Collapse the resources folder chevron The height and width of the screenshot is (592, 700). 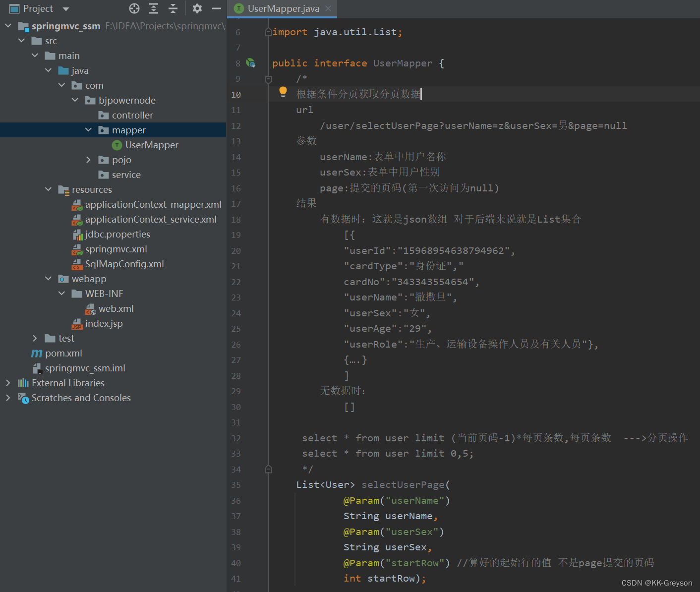click(48, 189)
